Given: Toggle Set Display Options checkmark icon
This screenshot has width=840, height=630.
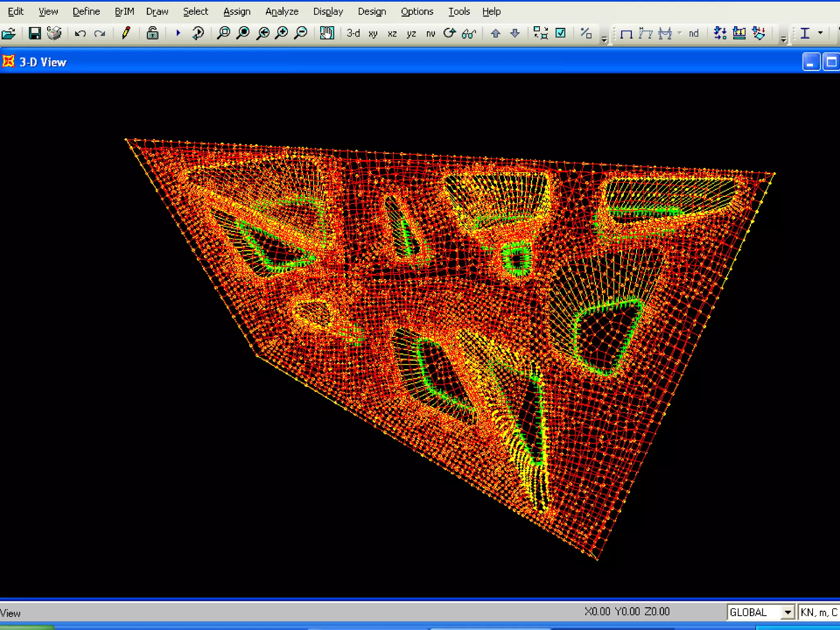Looking at the screenshot, I should click(560, 33).
